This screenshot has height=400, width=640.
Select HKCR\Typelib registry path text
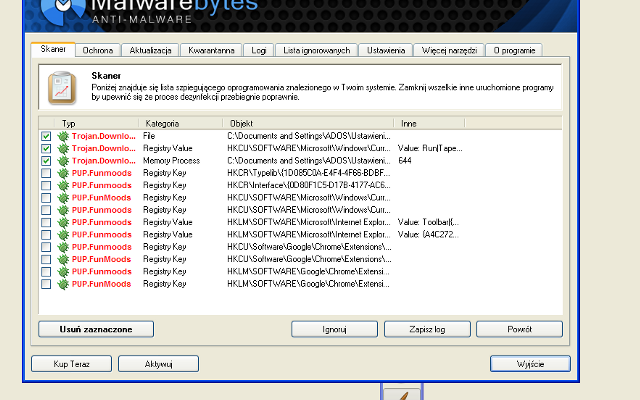click(309, 173)
